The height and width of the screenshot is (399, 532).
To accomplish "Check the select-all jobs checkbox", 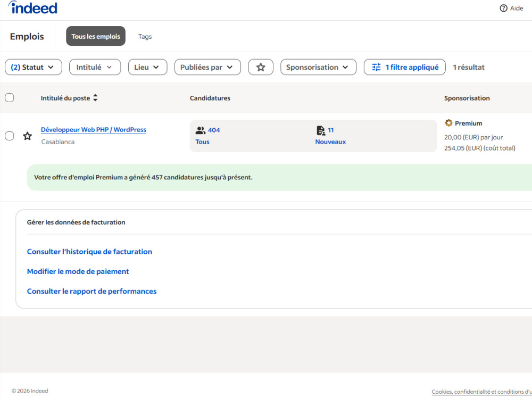I will tap(10, 98).
